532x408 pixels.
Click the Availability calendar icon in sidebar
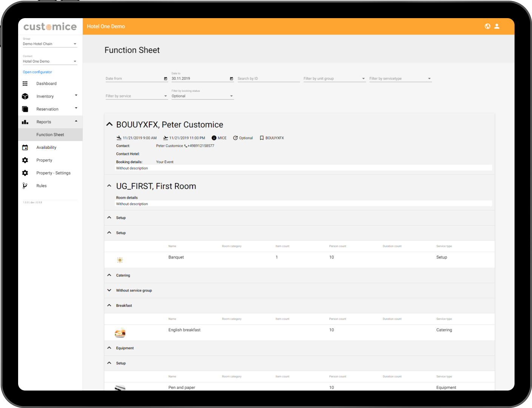click(x=25, y=147)
